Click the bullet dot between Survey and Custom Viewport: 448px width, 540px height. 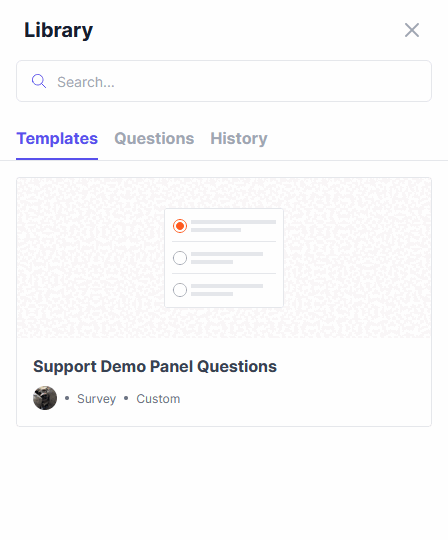(x=126, y=398)
